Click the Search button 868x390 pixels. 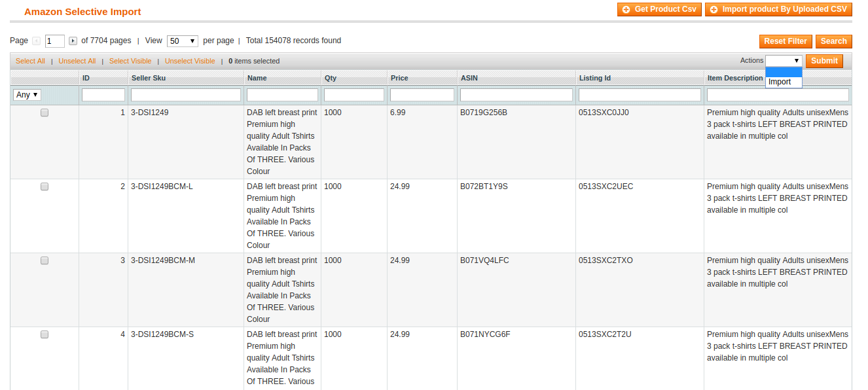point(833,41)
